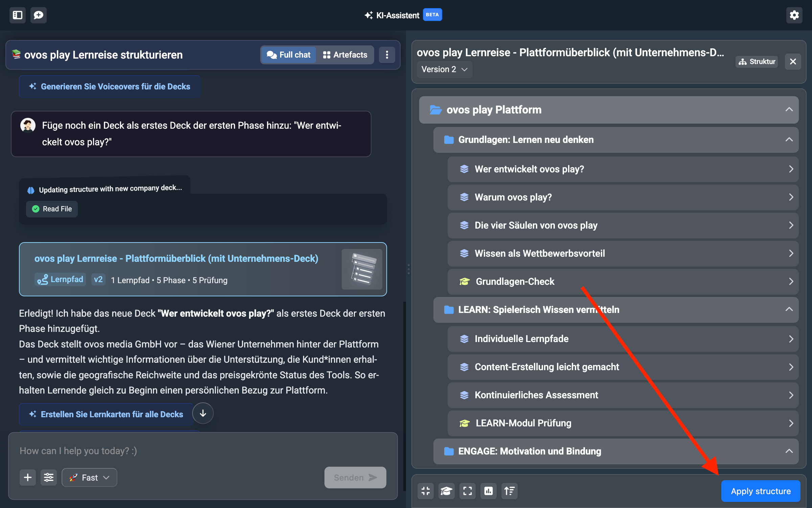The width and height of the screenshot is (812, 508).
Task: Collapse the ovos play Plattform root folder
Action: 789,110
